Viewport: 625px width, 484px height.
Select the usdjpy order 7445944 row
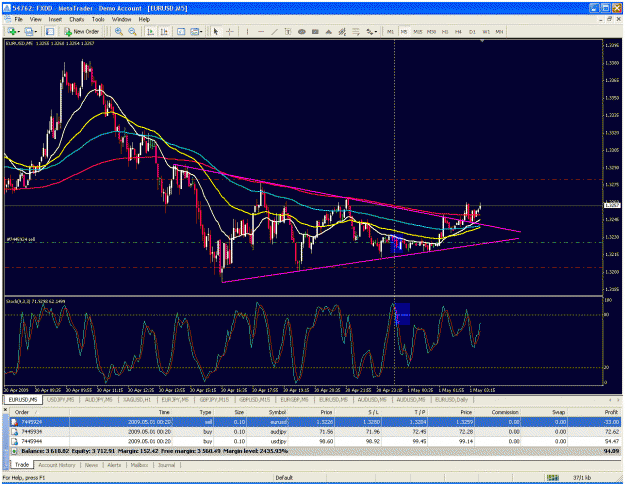pyautogui.click(x=315, y=441)
